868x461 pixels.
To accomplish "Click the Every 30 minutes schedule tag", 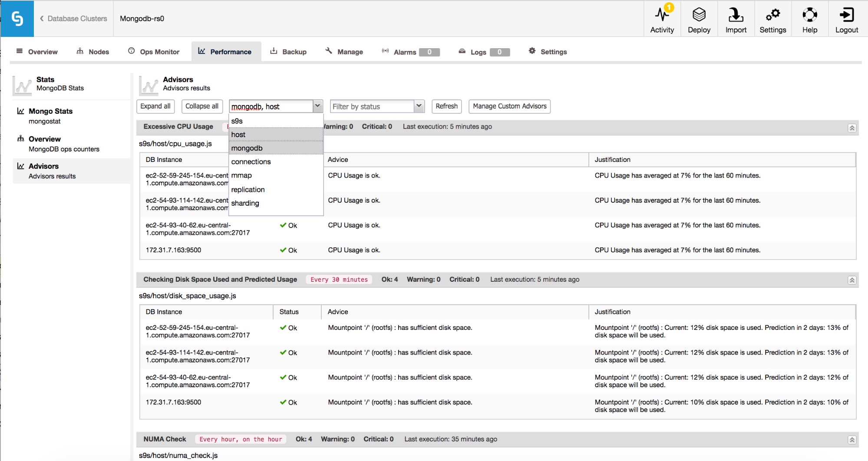I will point(339,280).
